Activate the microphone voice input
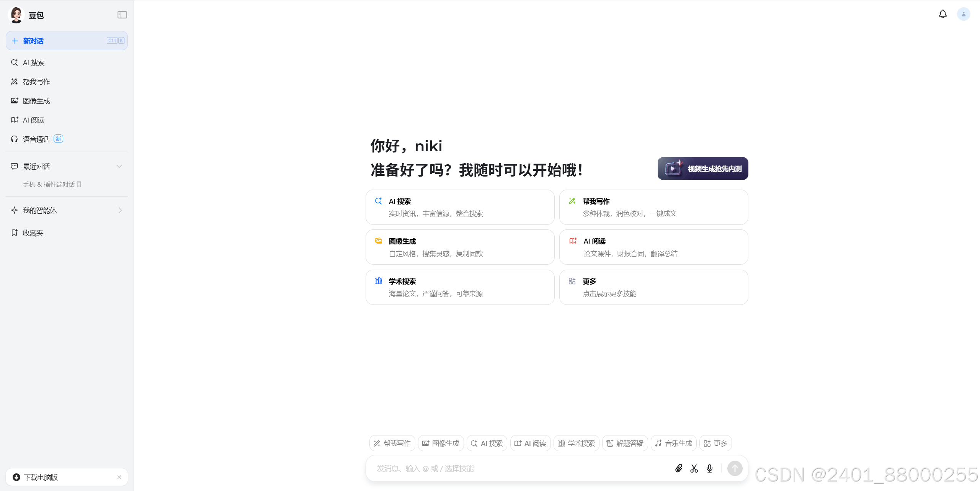980x491 pixels. coord(709,468)
